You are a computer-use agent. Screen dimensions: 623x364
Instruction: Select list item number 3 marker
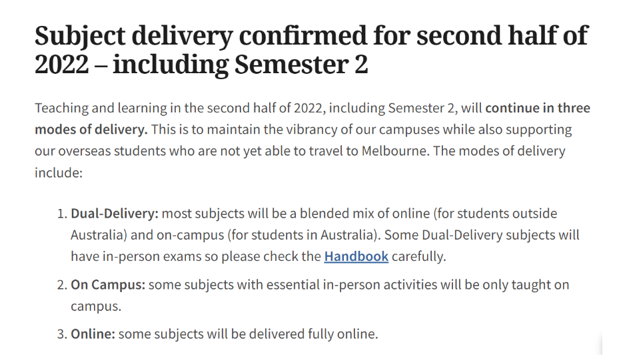click(62, 334)
